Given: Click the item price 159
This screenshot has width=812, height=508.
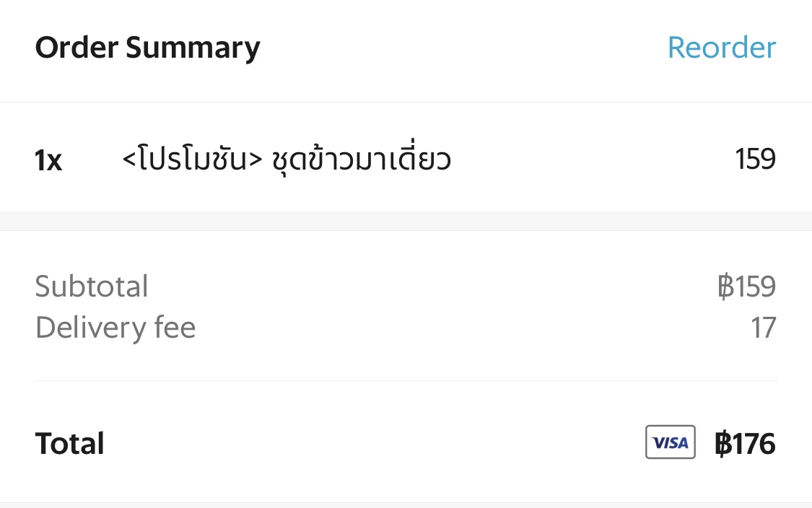Looking at the screenshot, I should [x=755, y=159].
